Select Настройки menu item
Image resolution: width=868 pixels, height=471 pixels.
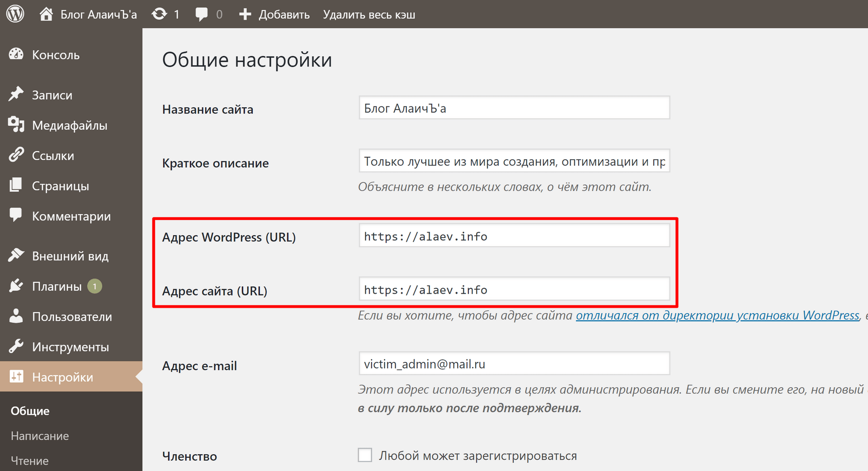click(x=71, y=376)
